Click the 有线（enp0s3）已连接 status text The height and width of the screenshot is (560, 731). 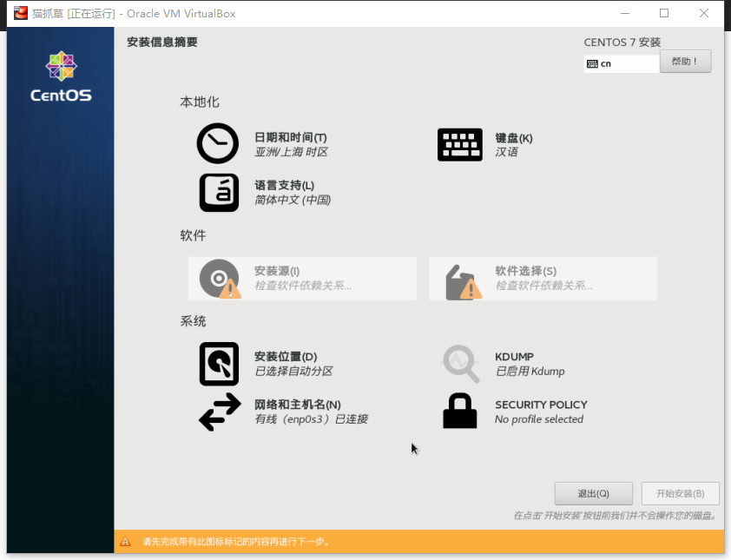tap(312, 419)
